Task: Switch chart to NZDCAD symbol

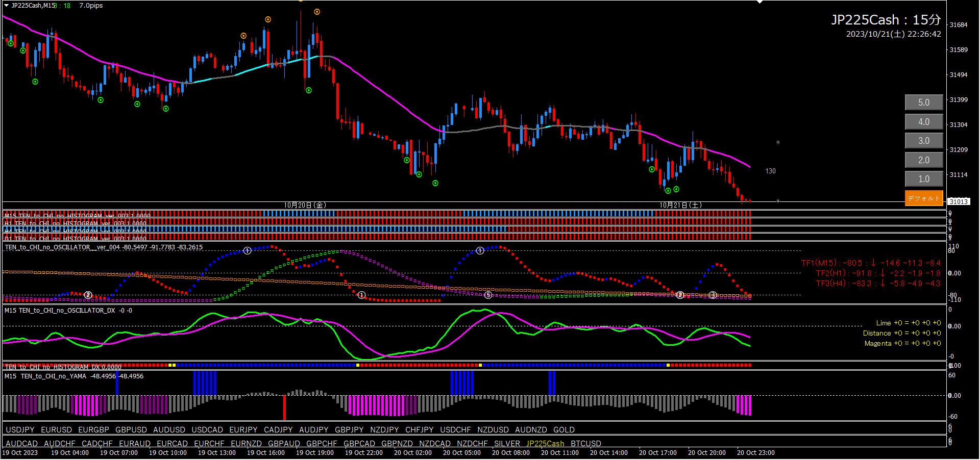Action: (435, 444)
